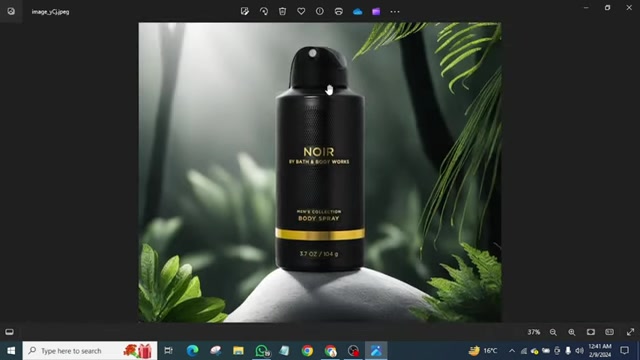Open Task View on the taskbar
This screenshot has height=360, width=640.
[x=168, y=351]
